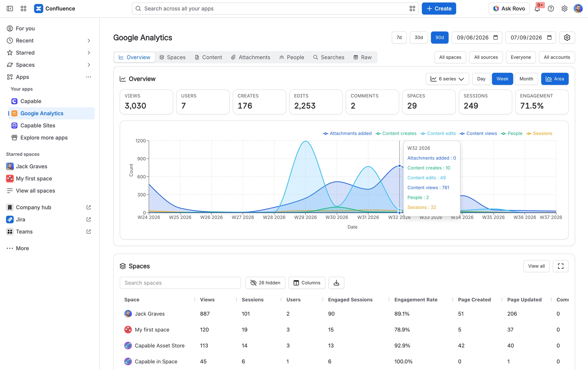
Task: Open the All accounts filter
Action: pos(557,57)
